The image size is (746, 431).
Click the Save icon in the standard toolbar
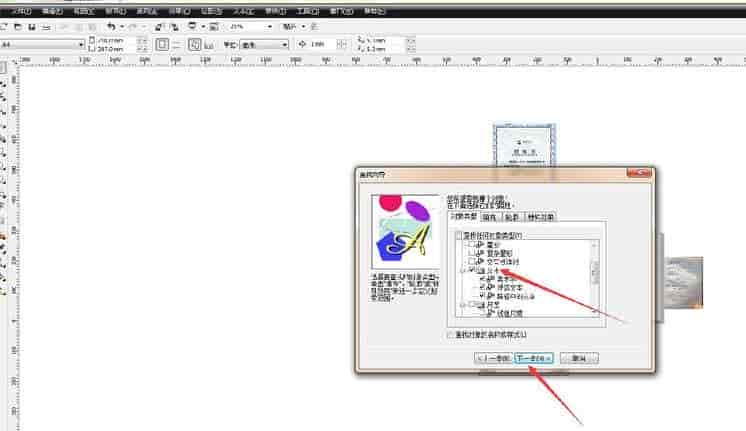(33, 26)
